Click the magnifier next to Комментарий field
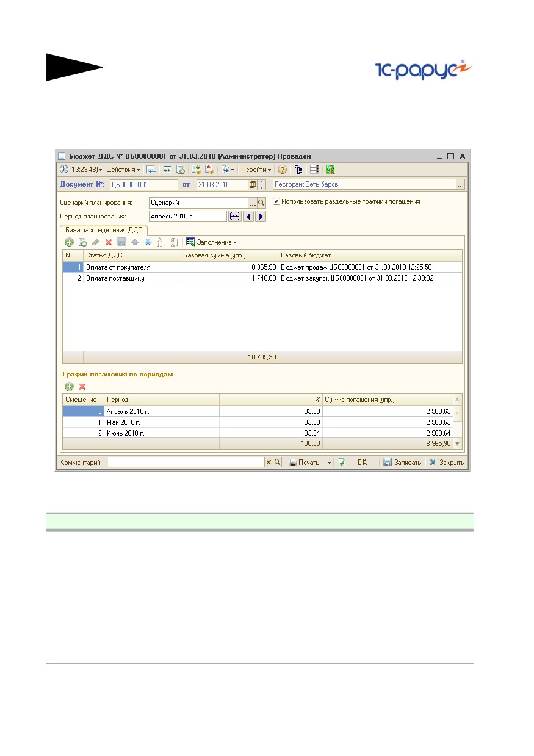 click(277, 463)
